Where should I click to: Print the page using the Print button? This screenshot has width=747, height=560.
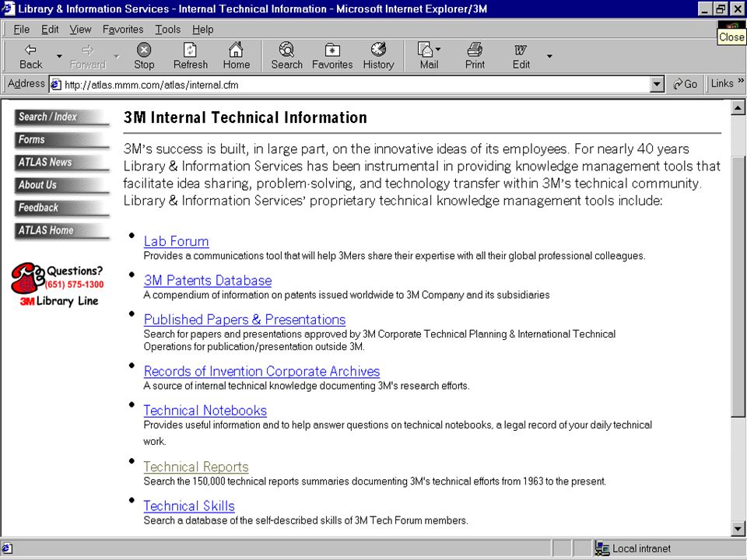[475, 56]
